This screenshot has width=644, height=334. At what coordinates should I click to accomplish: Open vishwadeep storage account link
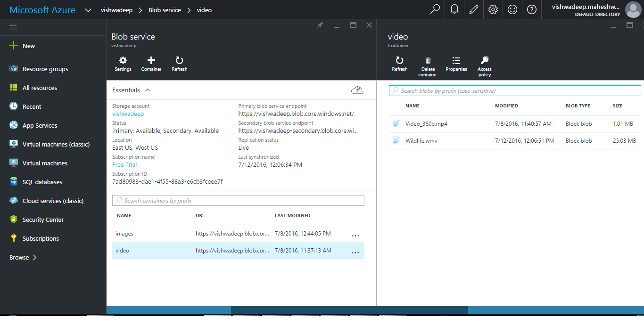[128, 114]
